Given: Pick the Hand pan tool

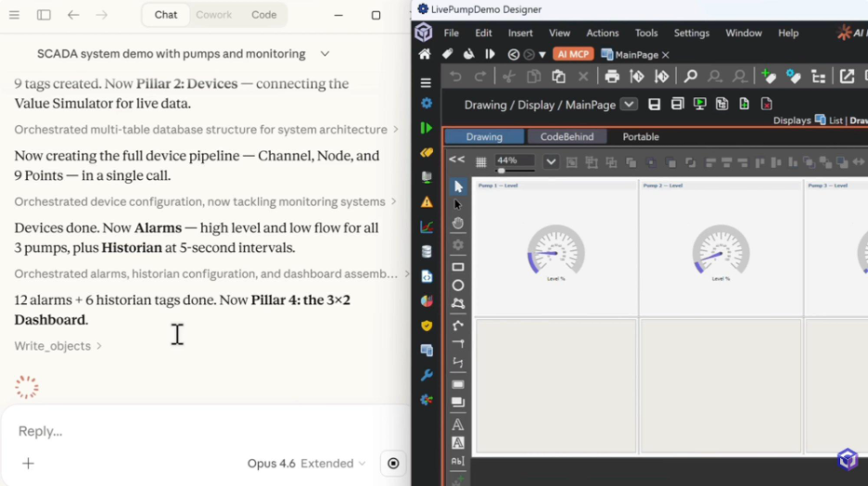Looking at the screenshot, I should (x=458, y=224).
